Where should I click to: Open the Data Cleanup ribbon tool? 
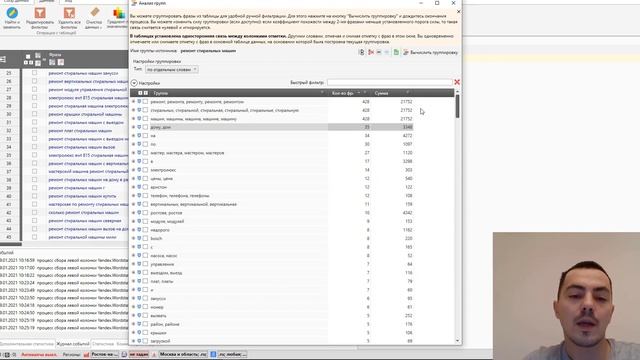click(x=94, y=18)
